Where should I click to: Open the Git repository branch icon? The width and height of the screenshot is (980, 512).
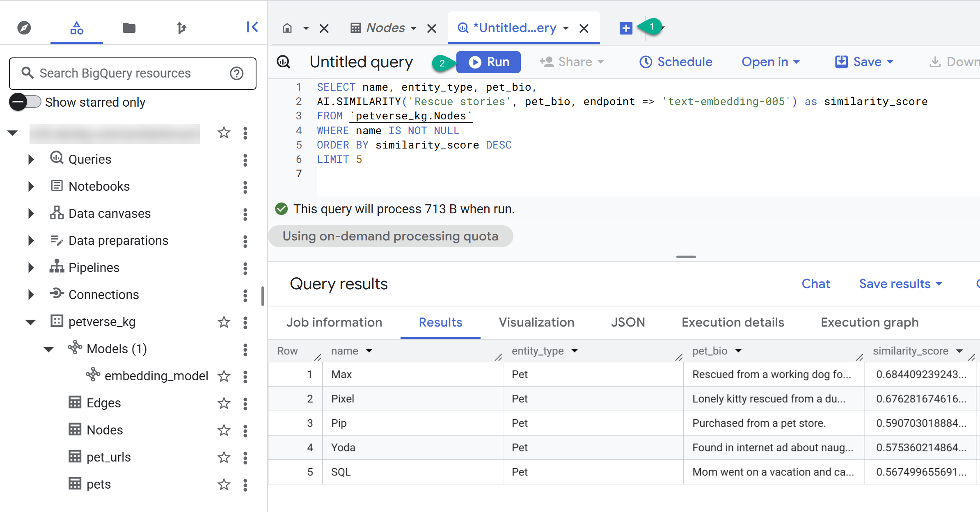click(x=181, y=28)
